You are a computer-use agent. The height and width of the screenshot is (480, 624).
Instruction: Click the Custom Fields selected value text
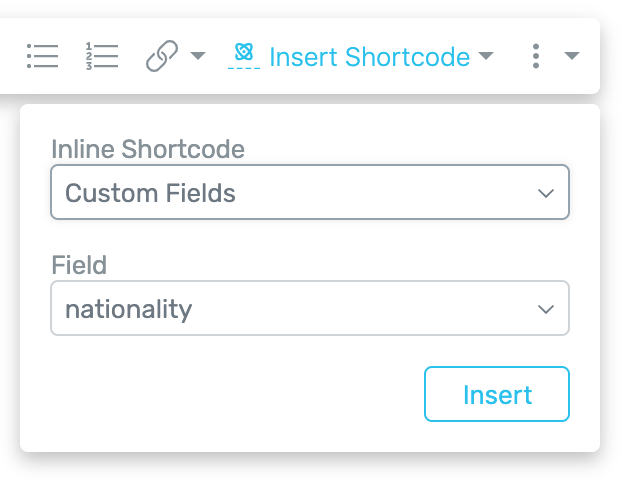coord(150,193)
